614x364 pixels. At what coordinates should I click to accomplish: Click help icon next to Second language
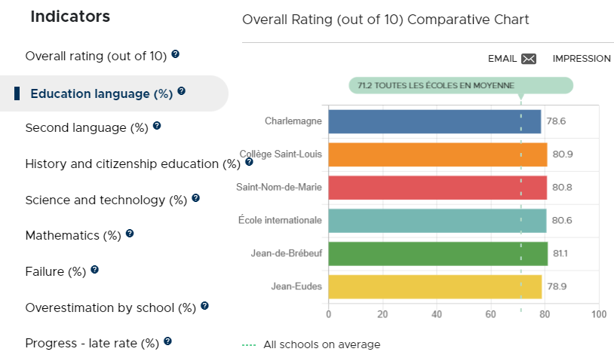(x=157, y=126)
